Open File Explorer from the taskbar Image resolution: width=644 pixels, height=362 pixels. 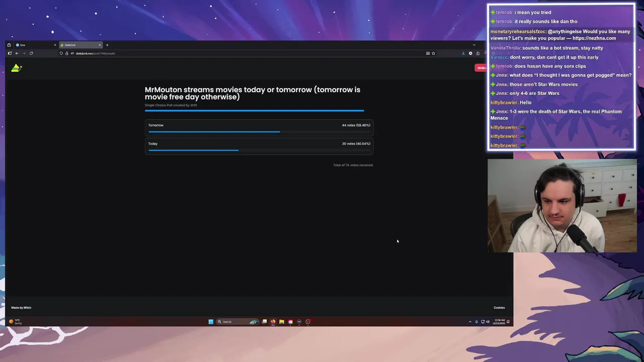click(x=282, y=322)
